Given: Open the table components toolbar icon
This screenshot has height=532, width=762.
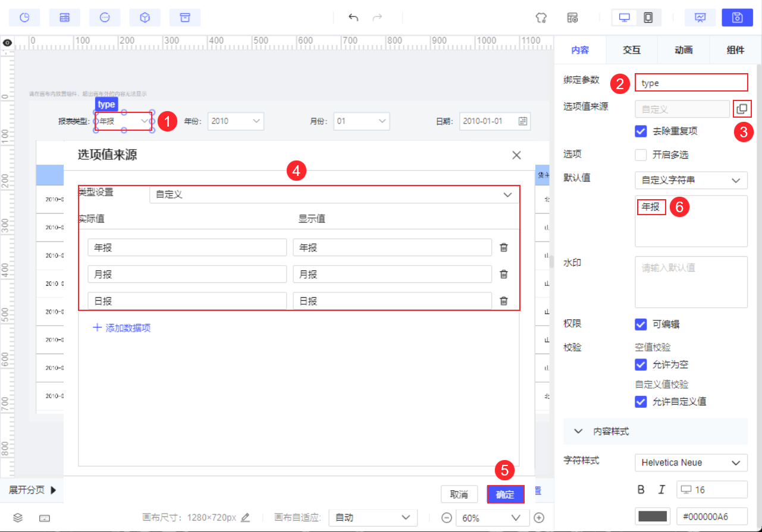Looking at the screenshot, I should (64, 18).
